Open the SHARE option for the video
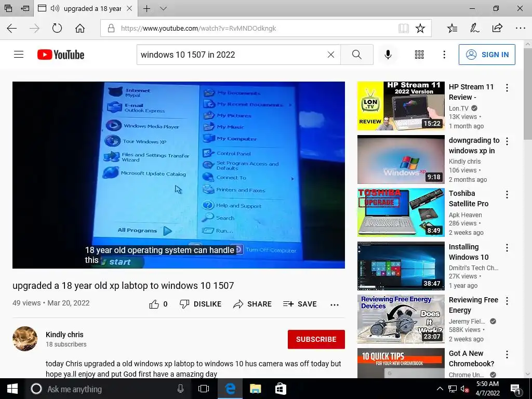Image resolution: width=532 pixels, height=399 pixels. (x=252, y=304)
